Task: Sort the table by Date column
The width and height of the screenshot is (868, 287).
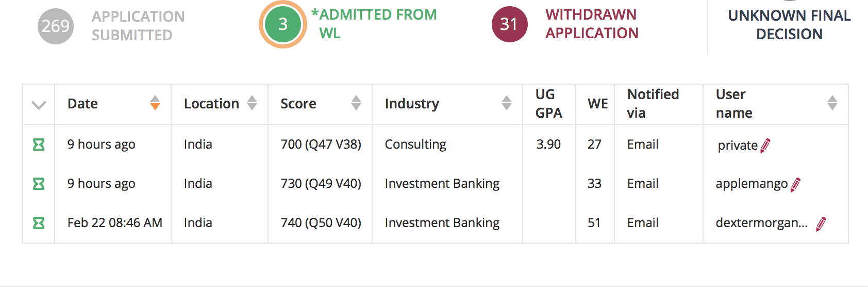Action: [x=155, y=103]
